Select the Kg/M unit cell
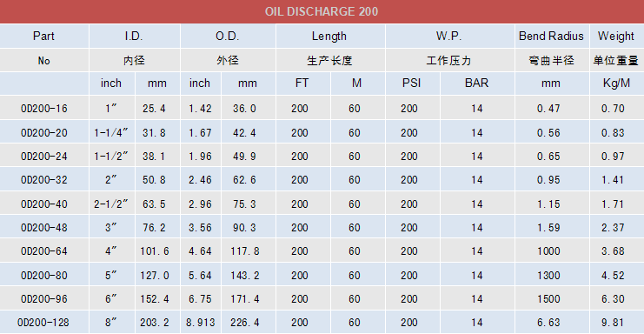 (616, 83)
